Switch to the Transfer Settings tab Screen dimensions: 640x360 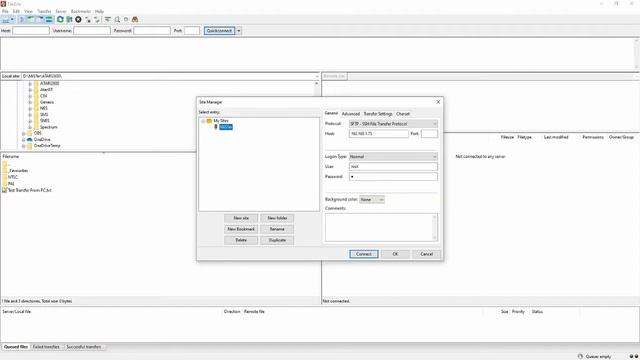tap(378, 114)
